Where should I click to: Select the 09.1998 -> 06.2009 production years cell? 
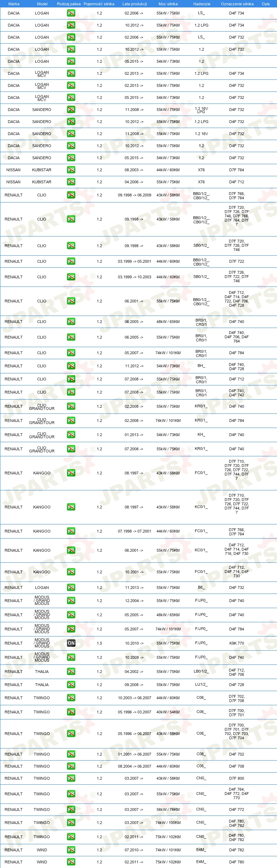[x=135, y=195]
